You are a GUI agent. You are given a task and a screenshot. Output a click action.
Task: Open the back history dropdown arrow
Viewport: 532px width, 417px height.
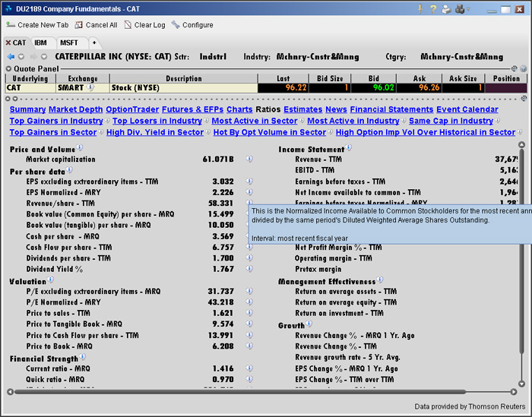(x=21, y=57)
